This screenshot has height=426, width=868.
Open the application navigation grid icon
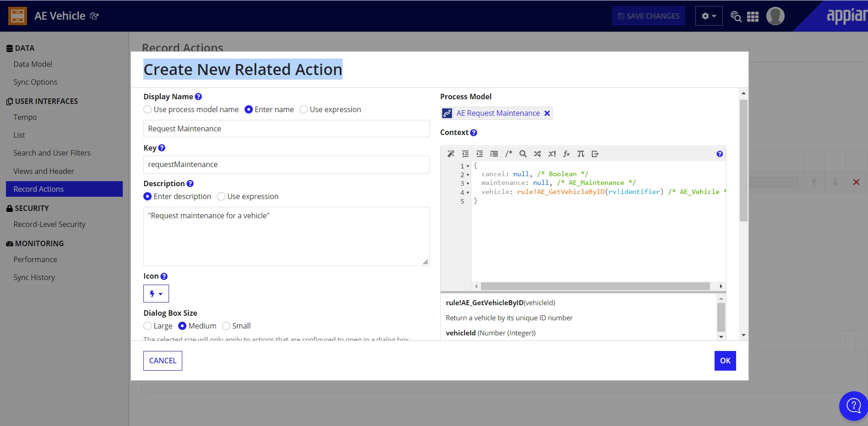(x=753, y=16)
